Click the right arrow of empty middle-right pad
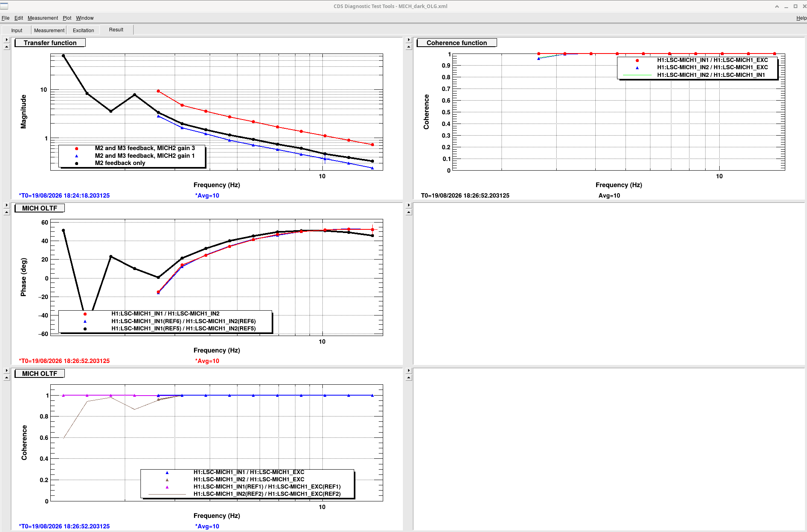The image size is (807, 532). 409,205
